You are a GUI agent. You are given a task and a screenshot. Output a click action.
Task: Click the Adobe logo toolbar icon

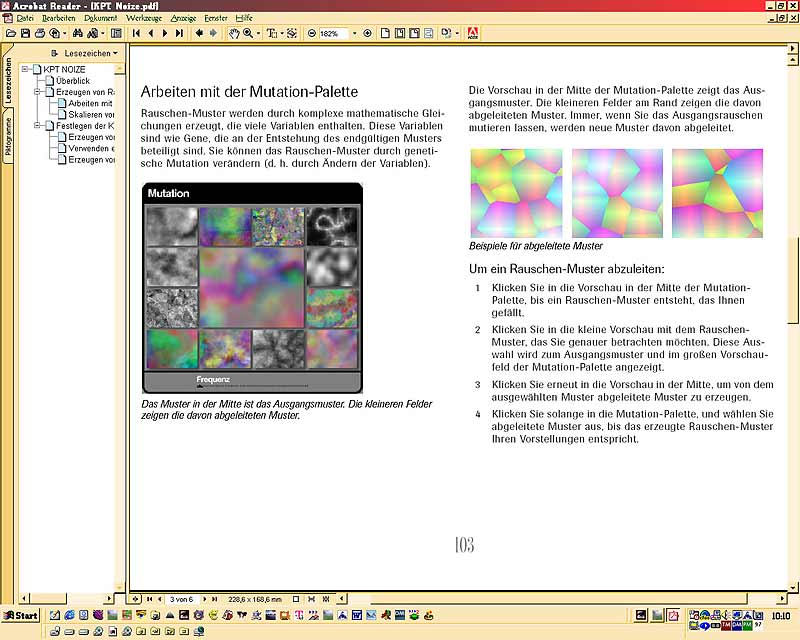473,33
